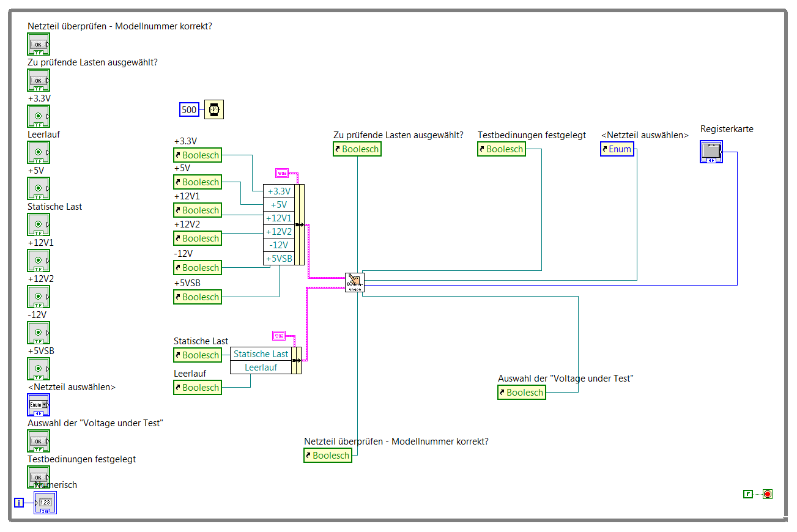This screenshot has width=797, height=532.
Task: Click +12V2 Boolesch local variable
Action: (x=198, y=238)
